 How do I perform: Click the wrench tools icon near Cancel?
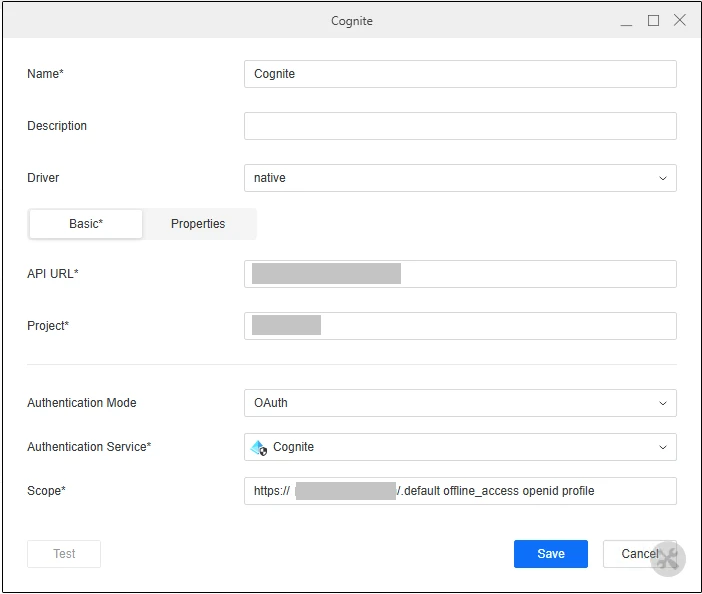click(x=668, y=559)
